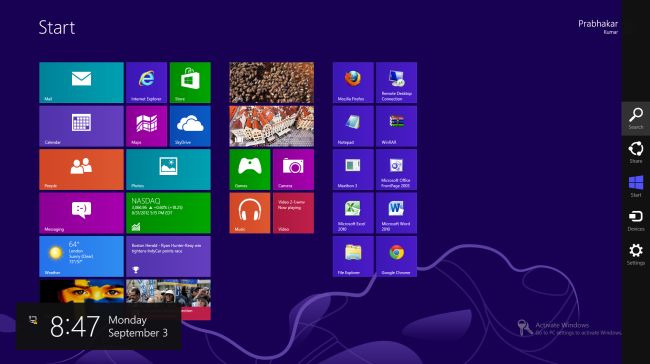Viewport: 650px width, 364px height.
Task: Open the Devices charm
Action: point(635,221)
